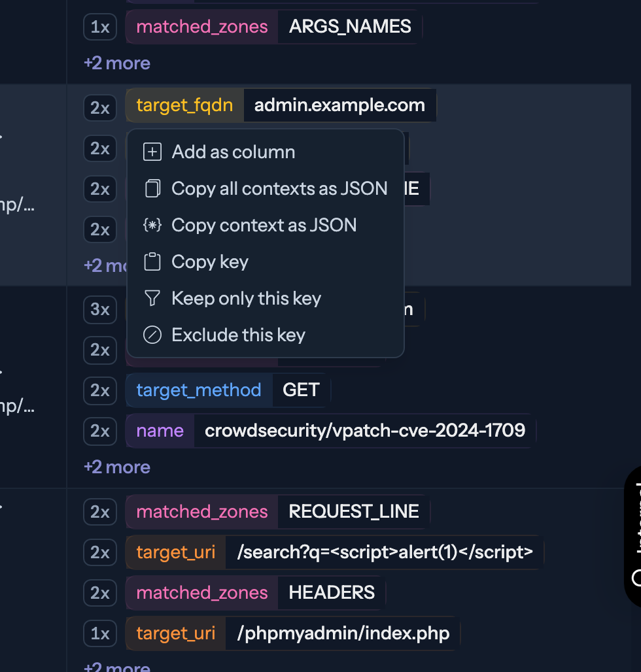
Task: Click the target_method key label
Action: pos(199,390)
